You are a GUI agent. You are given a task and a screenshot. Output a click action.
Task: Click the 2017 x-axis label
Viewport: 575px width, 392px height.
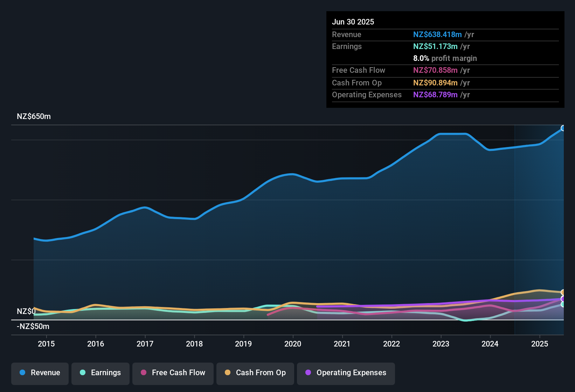click(x=145, y=344)
